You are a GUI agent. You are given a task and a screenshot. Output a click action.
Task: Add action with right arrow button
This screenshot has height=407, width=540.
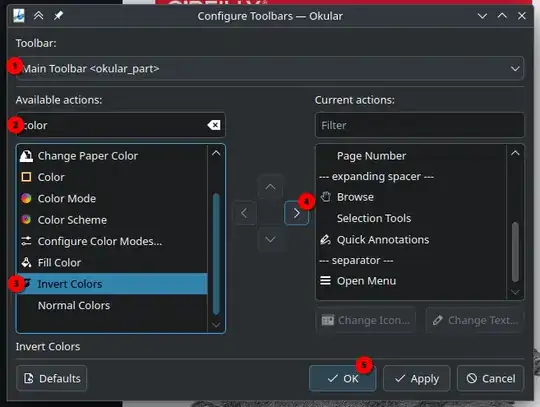pyautogui.click(x=297, y=213)
